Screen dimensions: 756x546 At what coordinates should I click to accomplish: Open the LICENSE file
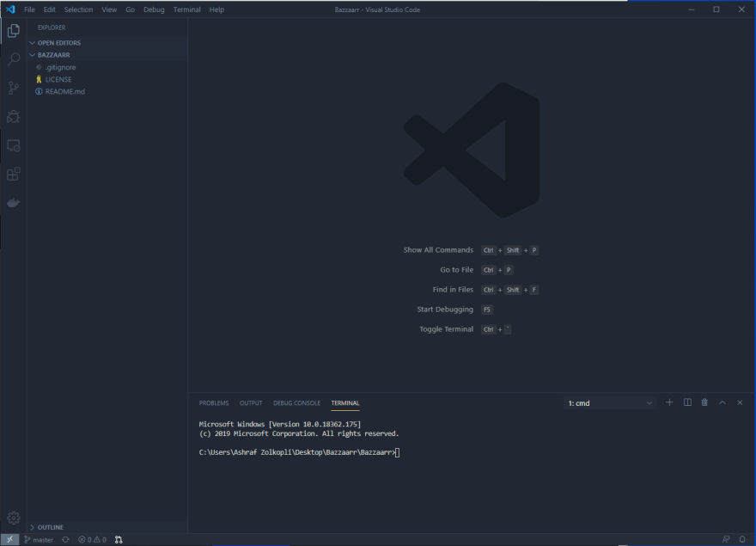pyautogui.click(x=107, y=79)
